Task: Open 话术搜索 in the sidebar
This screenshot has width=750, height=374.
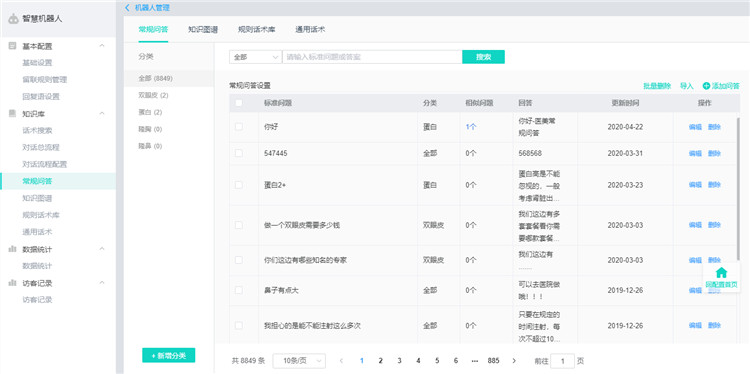Action: pos(37,130)
